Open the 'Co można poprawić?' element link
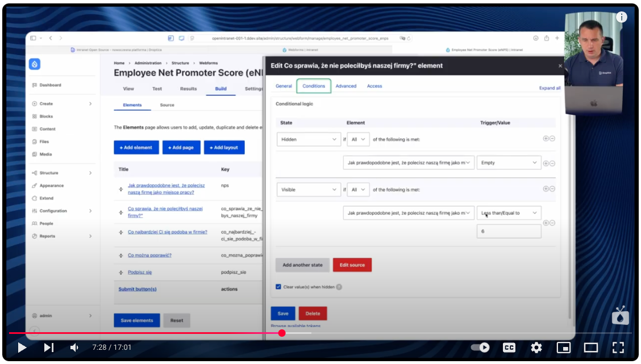641x364 pixels. tap(149, 256)
